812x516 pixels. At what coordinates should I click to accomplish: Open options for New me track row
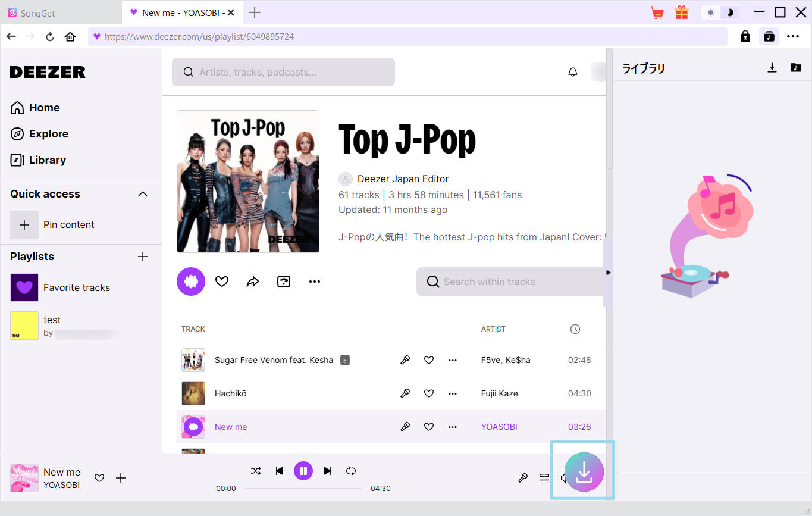coord(453,427)
